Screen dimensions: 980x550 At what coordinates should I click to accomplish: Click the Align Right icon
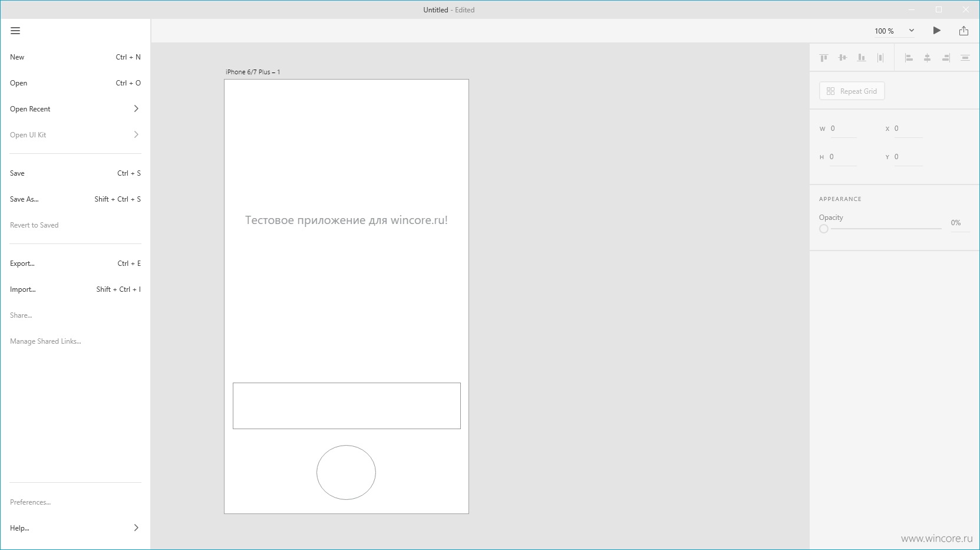tap(946, 58)
